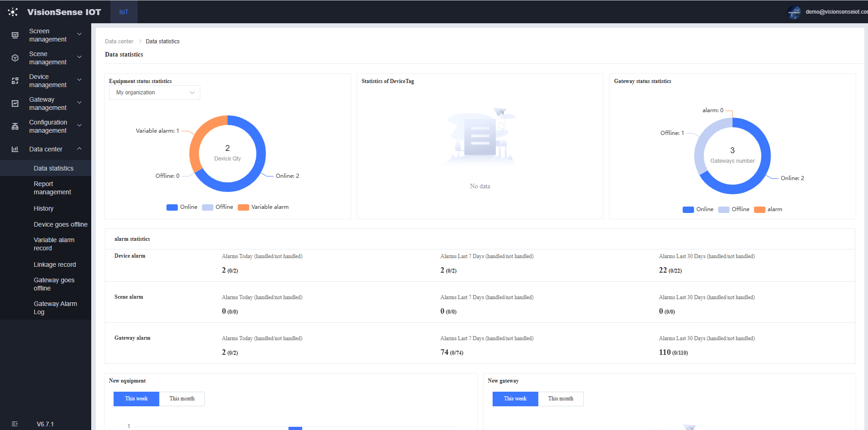Expand the Configuration management chevron

point(79,125)
